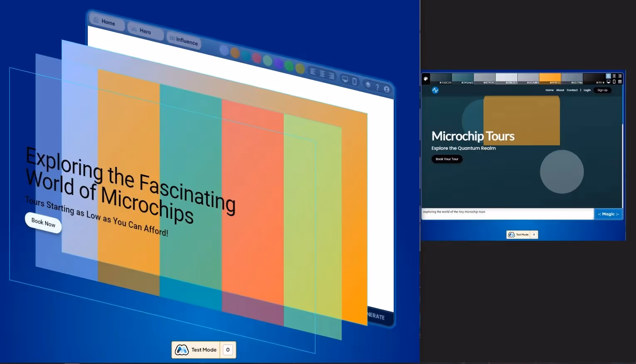Click align-right icon in the tilted left toolbar
636x364 pixels.
click(x=332, y=76)
